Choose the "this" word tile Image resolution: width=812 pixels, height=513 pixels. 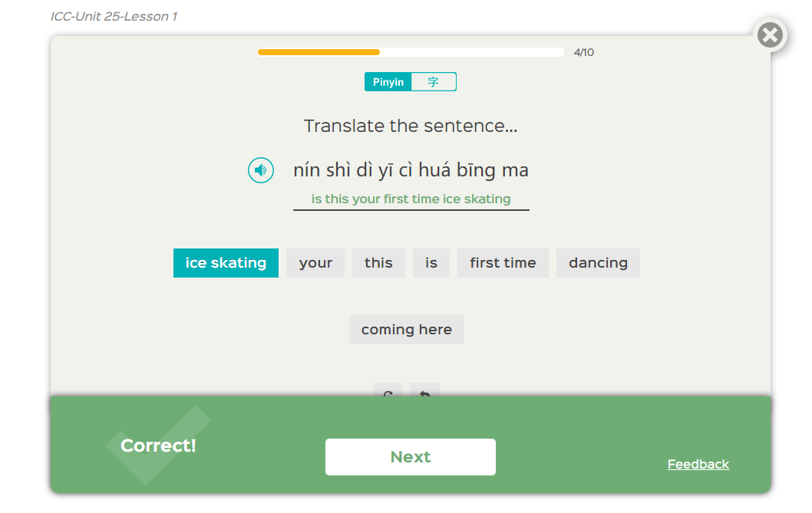click(378, 263)
